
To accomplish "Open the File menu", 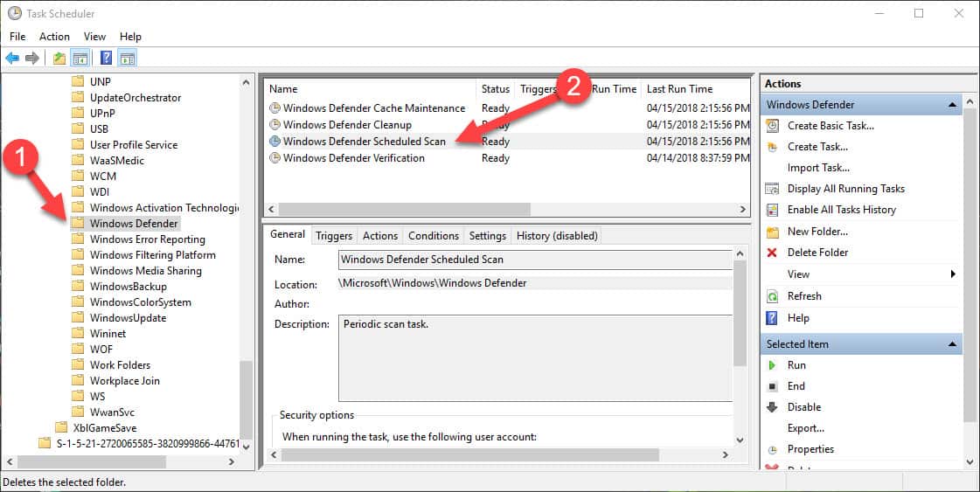I will coord(17,36).
